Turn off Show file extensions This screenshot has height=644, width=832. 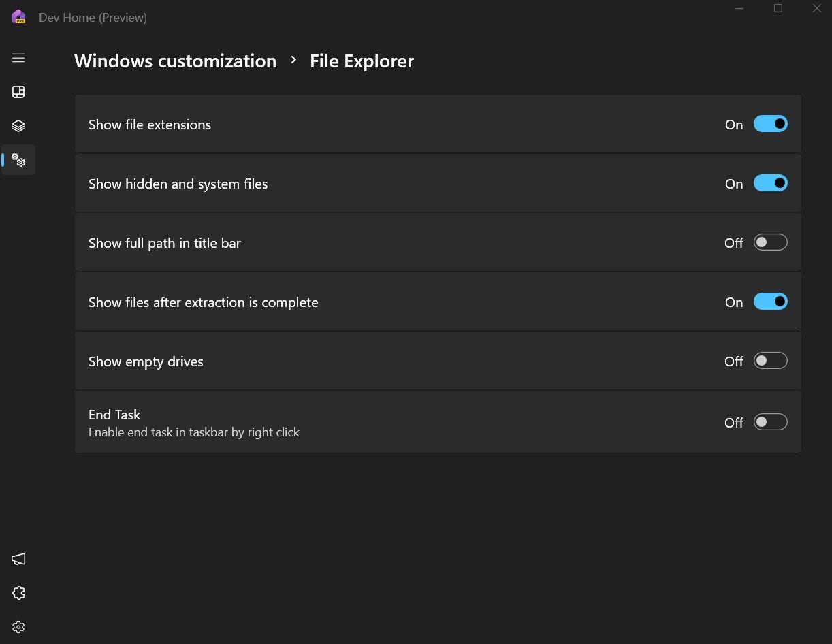point(770,124)
